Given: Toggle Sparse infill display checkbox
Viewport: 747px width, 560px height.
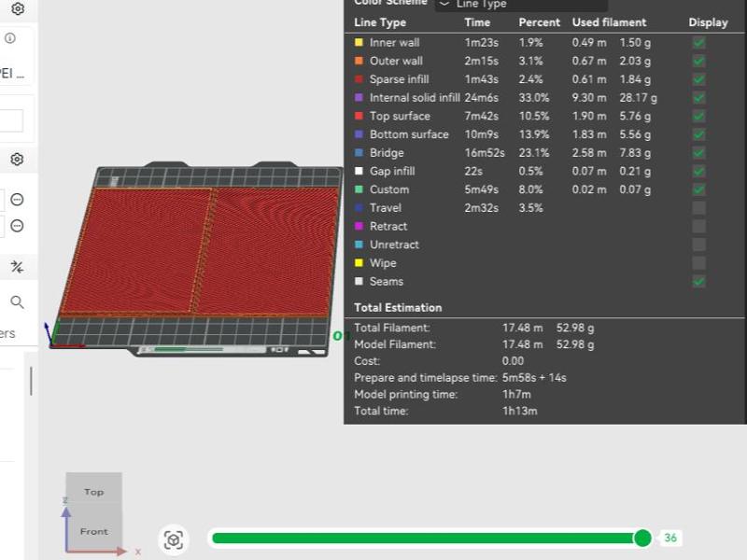Looking at the screenshot, I should [x=698, y=79].
